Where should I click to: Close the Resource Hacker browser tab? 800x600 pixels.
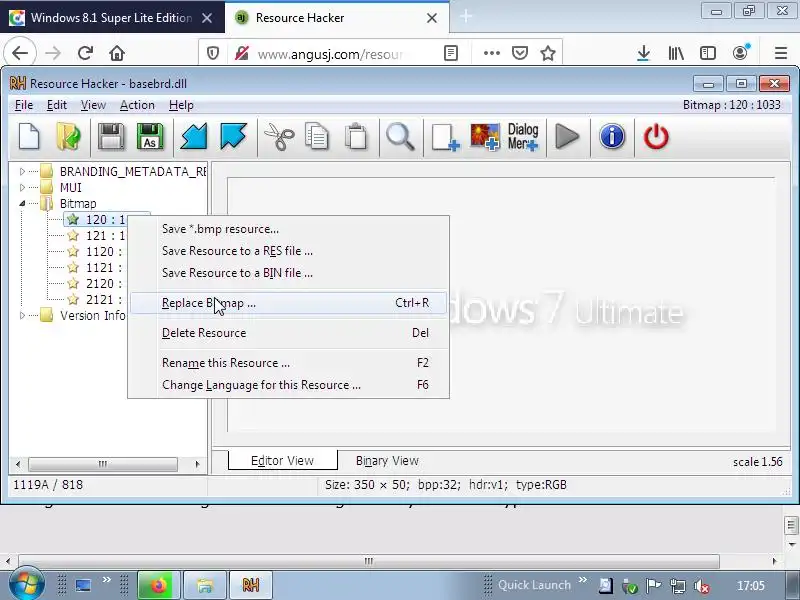pyautogui.click(x=432, y=18)
